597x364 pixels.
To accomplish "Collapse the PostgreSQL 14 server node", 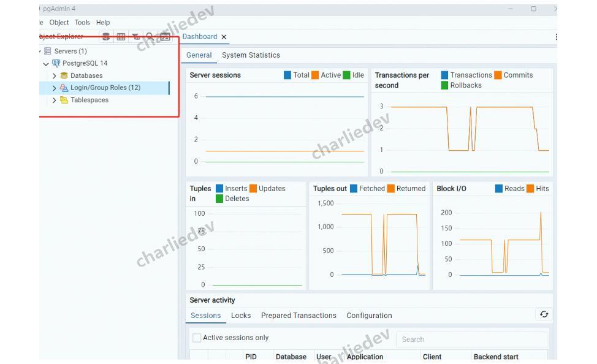I will tap(46, 64).
